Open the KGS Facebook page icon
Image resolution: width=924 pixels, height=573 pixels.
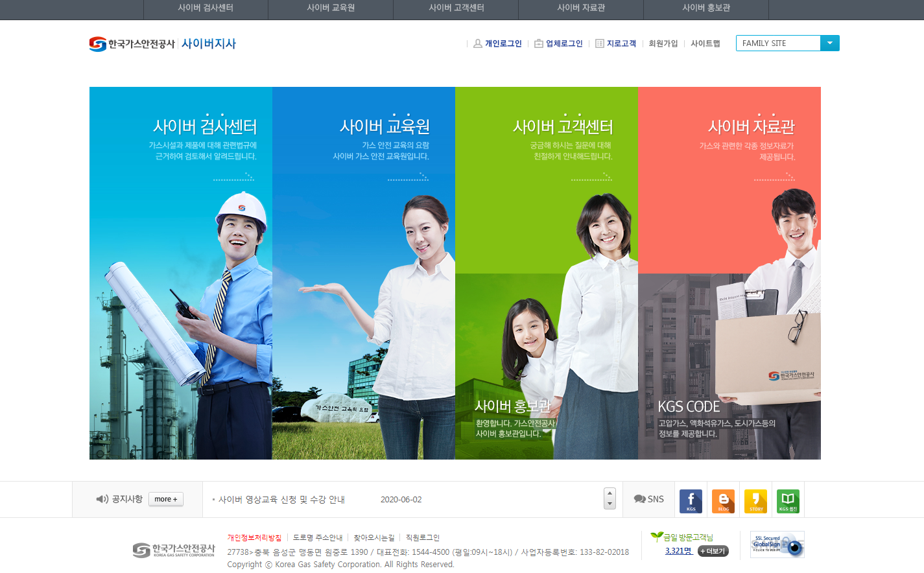tap(690, 500)
